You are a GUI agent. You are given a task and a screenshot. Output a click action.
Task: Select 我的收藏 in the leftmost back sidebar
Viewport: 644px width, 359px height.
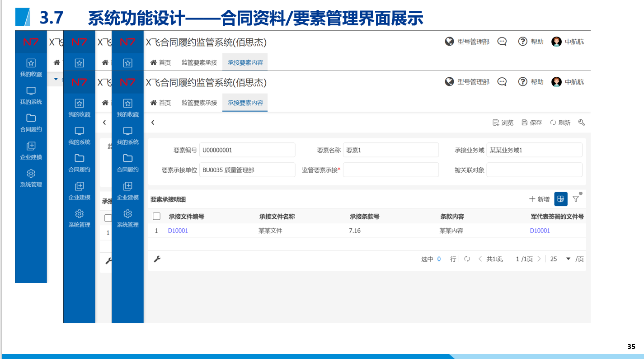[31, 67]
